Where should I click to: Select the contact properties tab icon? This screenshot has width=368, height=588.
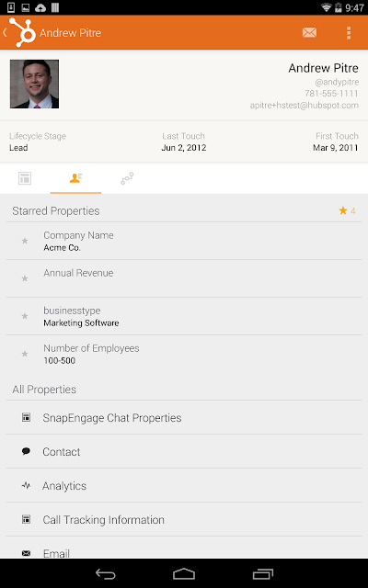(x=75, y=177)
